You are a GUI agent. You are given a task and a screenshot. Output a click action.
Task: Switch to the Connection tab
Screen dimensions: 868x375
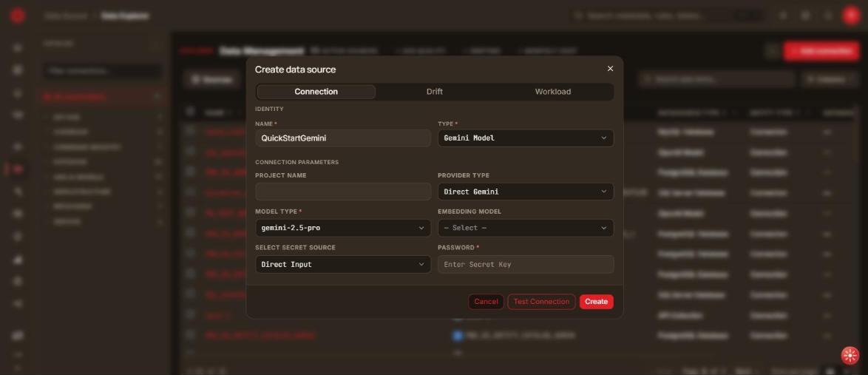click(x=316, y=92)
